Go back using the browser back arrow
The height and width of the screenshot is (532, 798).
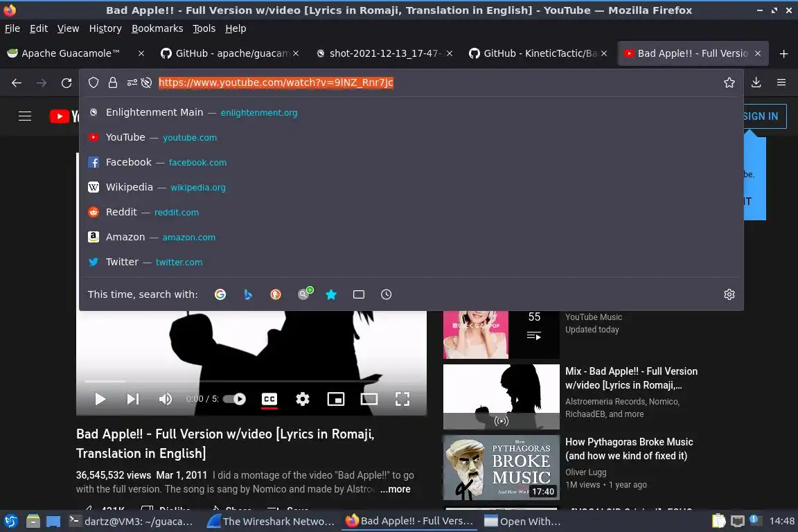tap(17, 83)
